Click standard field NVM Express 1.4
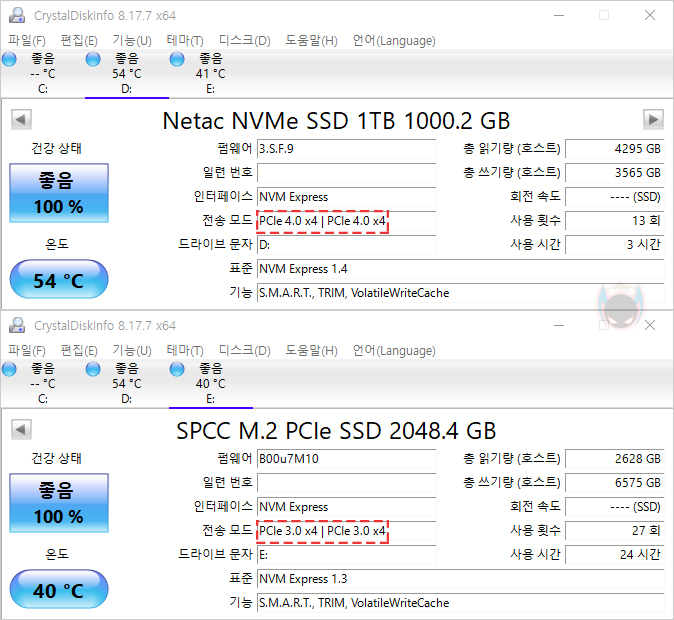The width and height of the screenshot is (674, 620). [x=460, y=269]
